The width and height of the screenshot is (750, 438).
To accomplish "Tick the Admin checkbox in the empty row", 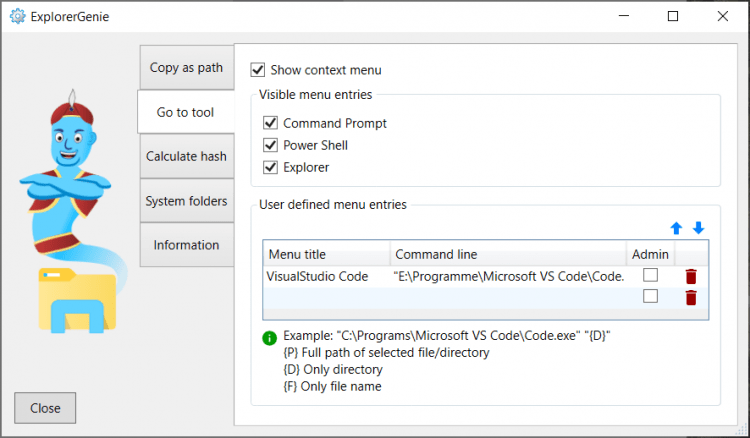I will 650,296.
